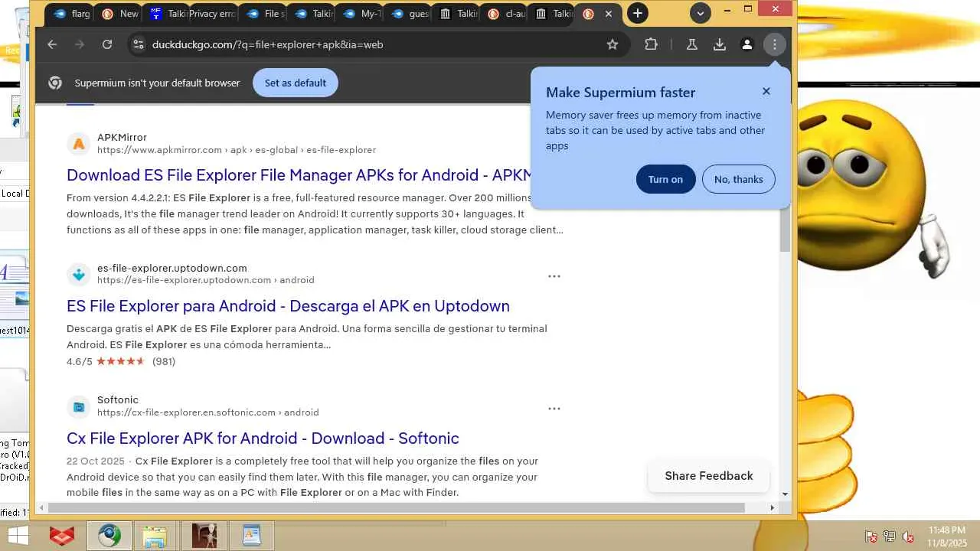Click the APKMirror site favicon
Viewport: 980px width, 551px height.
[x=78, y=144]
